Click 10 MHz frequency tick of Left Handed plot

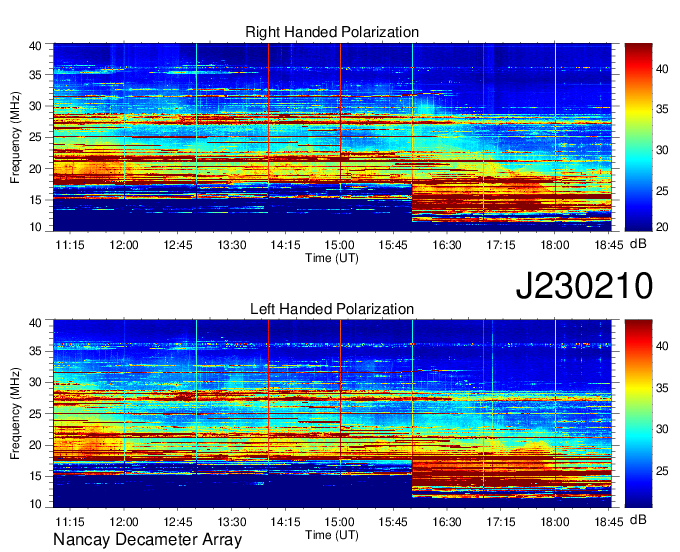pyautogui.click(x=35, y=504)
